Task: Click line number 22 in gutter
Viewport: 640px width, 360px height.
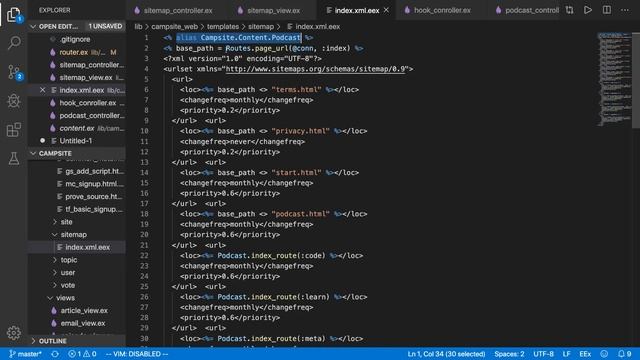Action: tap(144, 256)
